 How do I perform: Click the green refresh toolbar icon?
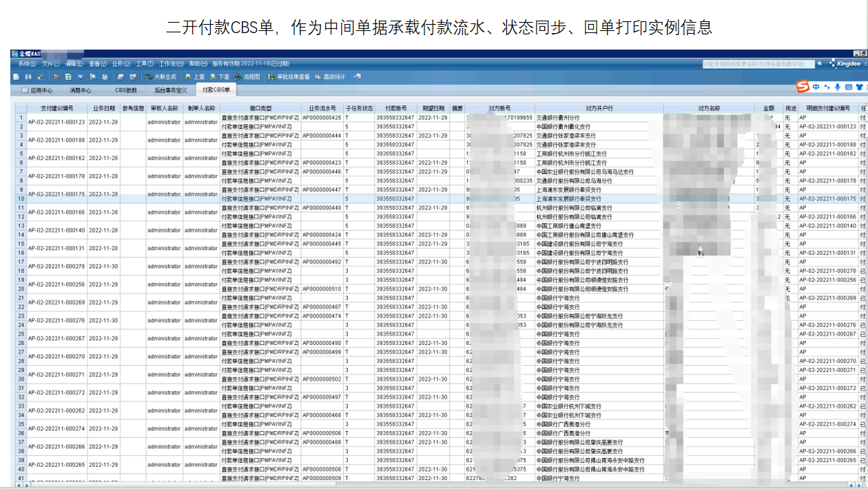[68, 76]
